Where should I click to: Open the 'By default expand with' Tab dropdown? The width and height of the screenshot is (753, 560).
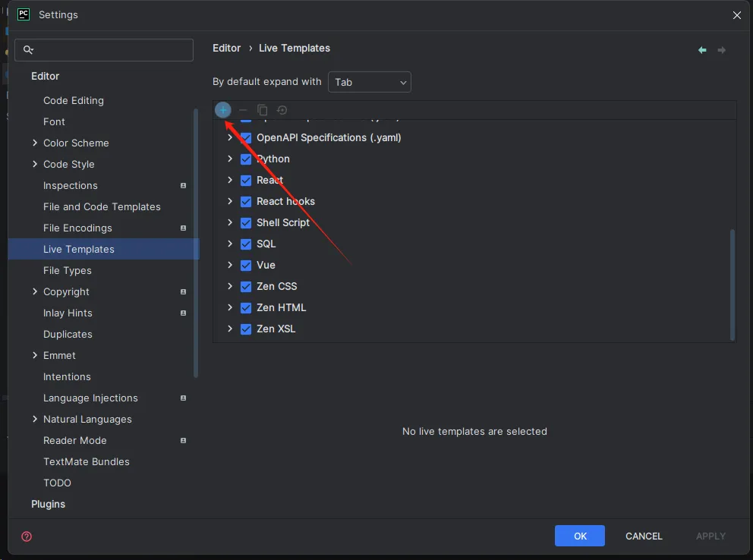tap(370, 82)
